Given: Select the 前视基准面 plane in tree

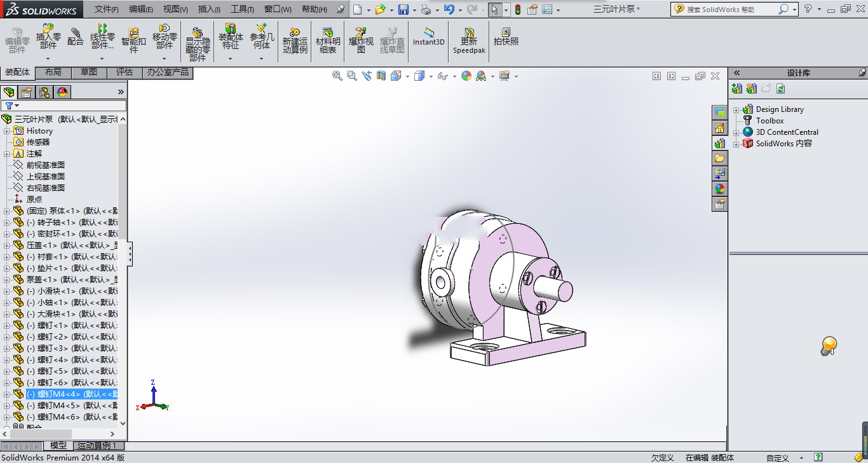Looking at the screenshot, I should 45,165.
